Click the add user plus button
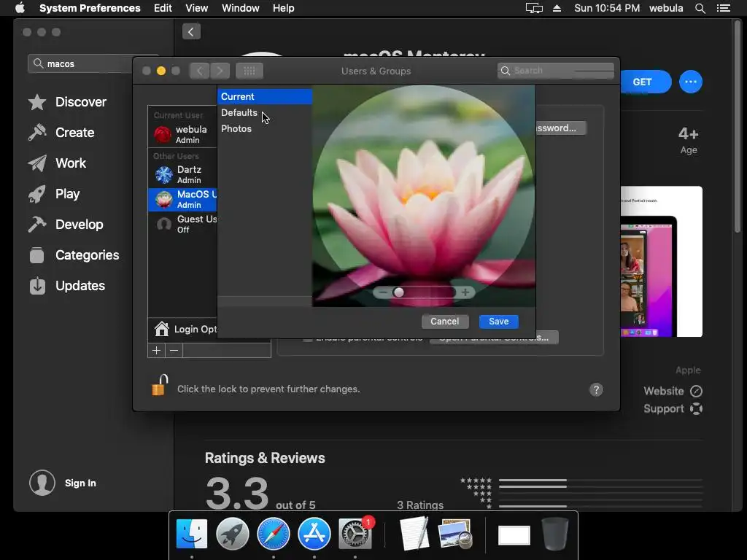The width and height of the screenshot is (747, 560). point(156,351)
